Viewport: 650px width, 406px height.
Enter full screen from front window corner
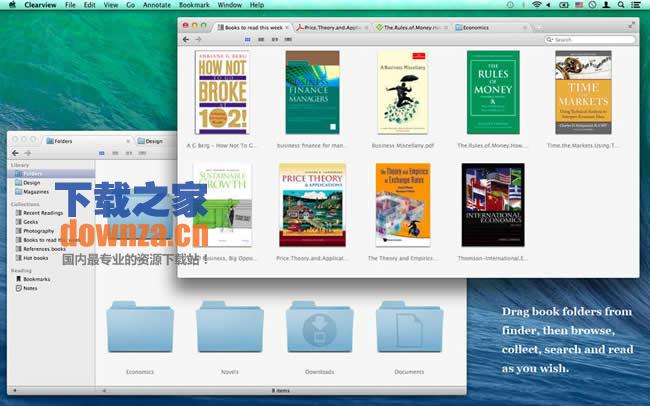click(631, 25)
